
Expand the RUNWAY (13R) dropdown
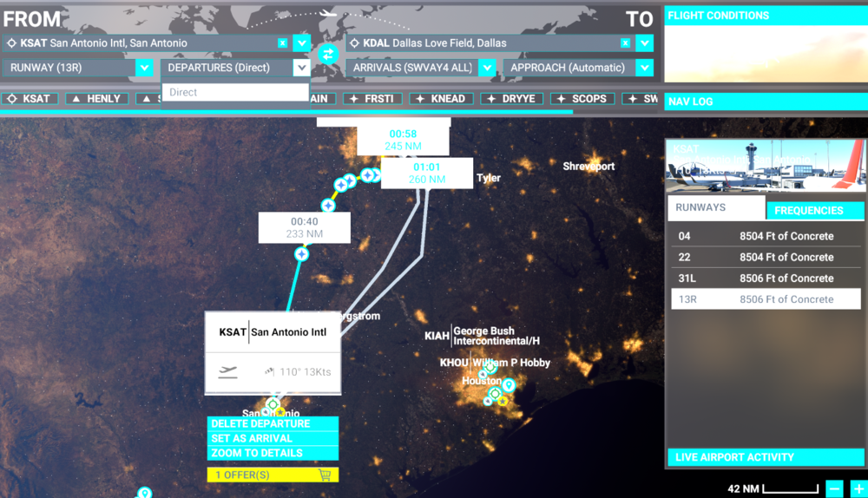144,68
